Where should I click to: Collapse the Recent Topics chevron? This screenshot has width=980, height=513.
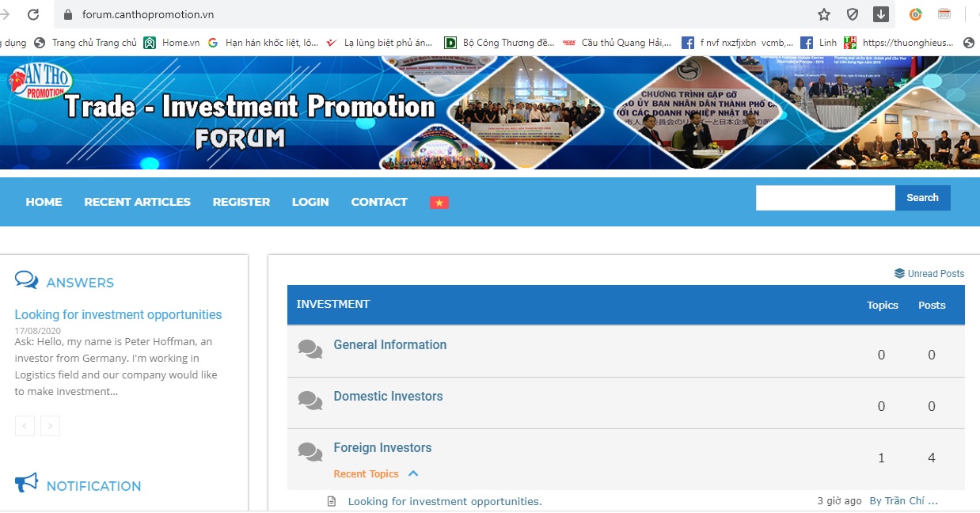click(x=413, y=473)
